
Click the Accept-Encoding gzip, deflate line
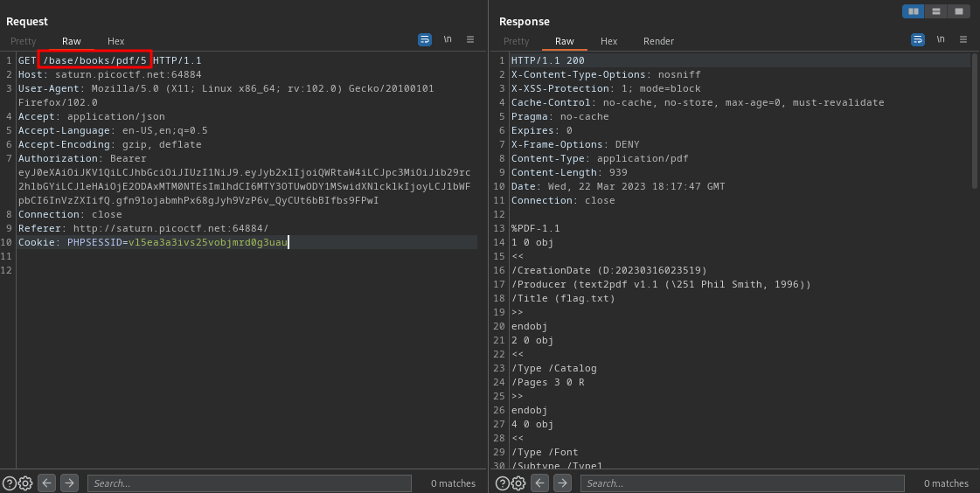click(110, 144)
